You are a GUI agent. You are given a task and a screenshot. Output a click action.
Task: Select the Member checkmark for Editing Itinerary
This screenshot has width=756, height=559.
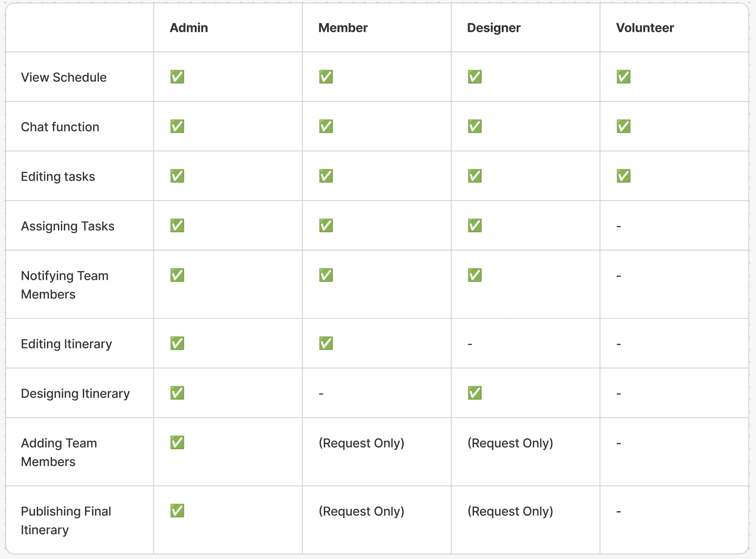tap(326, 343)
